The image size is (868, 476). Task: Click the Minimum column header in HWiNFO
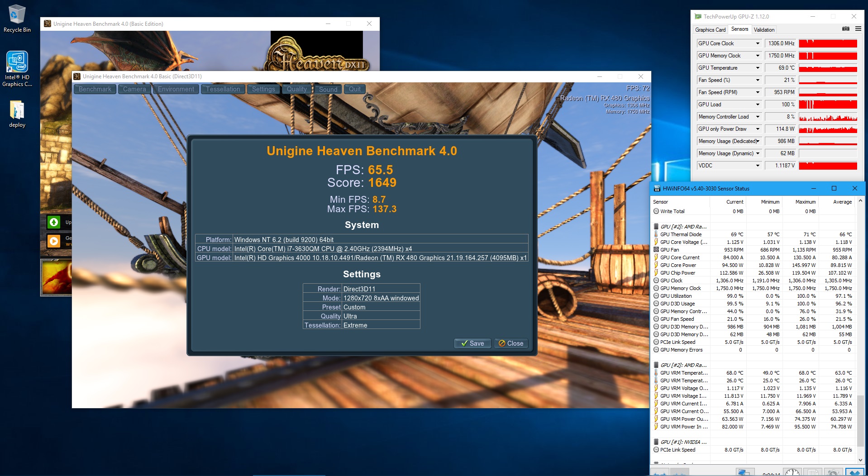coord(764,202)
